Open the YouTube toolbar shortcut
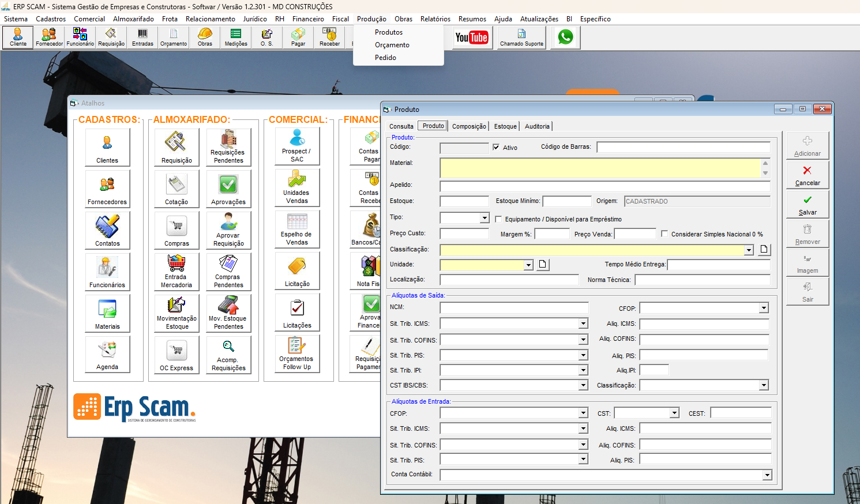This screenshot has height=504, width=860. [x=472, y=37]
